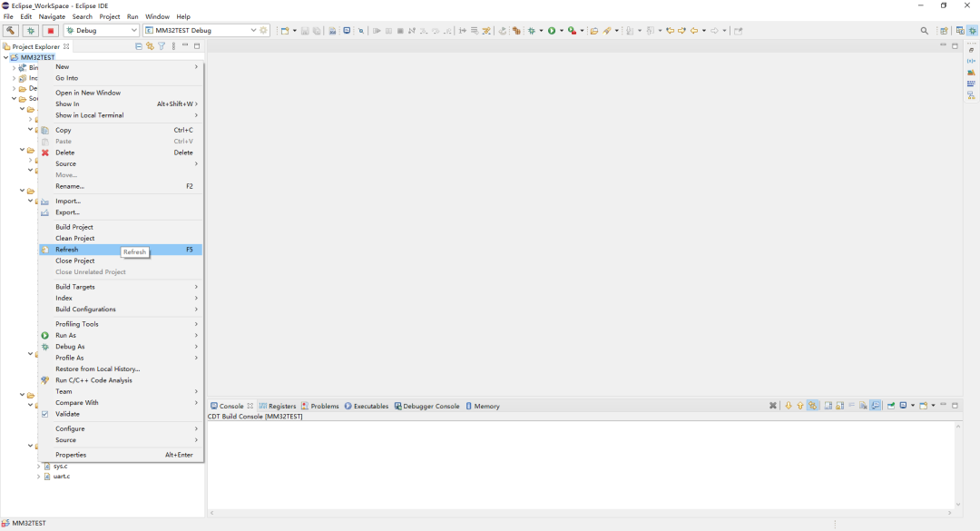The height and width of the screenshot is (531, 980).
Task: Click the red Stop launch button
Action: tap(51, 30)
